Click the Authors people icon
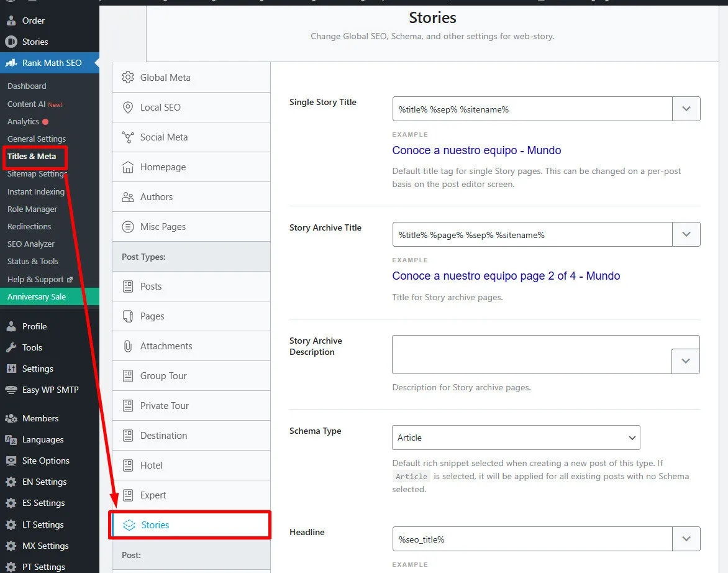The height and width of the screenshot is (573, 728). 128,197
